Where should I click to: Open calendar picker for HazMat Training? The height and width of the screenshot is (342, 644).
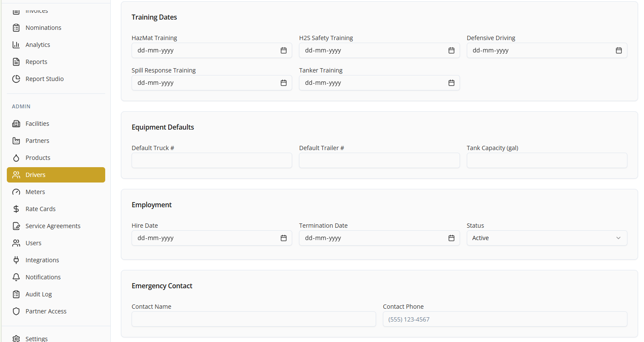click(x=284, y=50)
